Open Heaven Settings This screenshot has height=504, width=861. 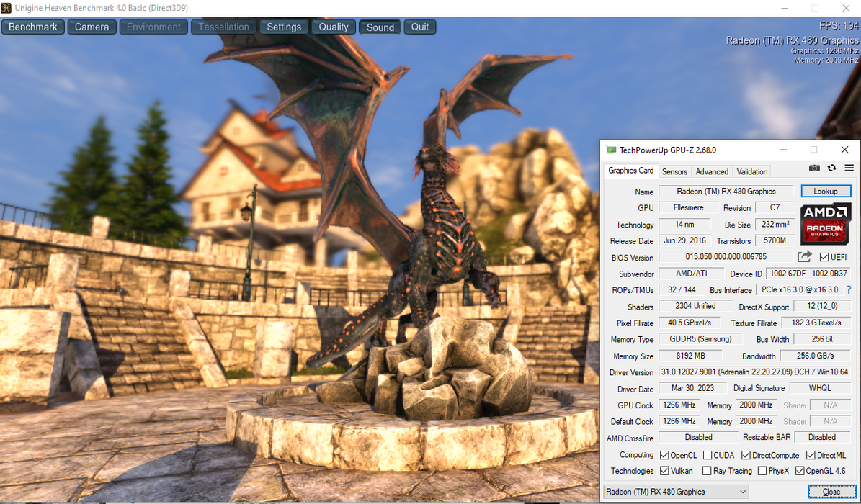[x=284, y=27]
